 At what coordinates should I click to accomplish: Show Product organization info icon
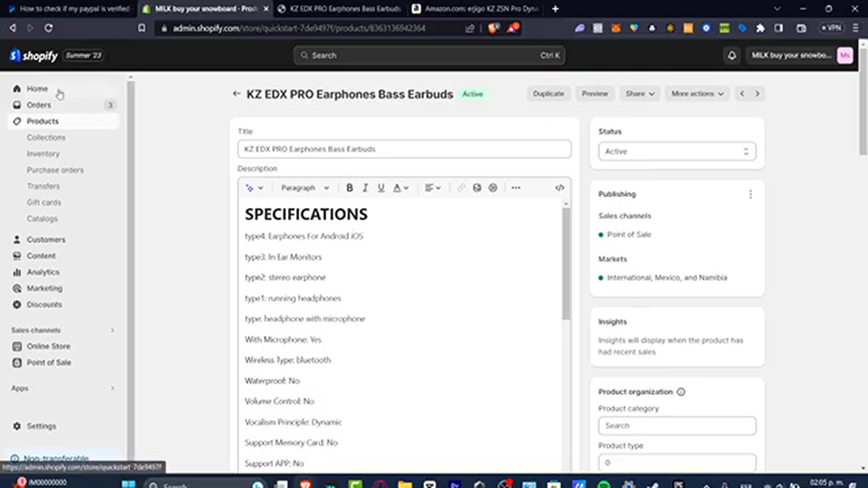681,392
